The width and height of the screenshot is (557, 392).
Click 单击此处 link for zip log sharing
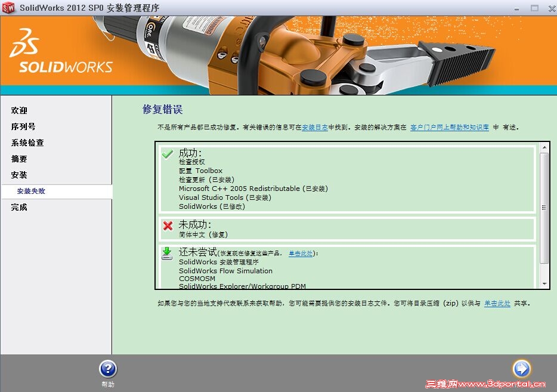coord(497,303)
